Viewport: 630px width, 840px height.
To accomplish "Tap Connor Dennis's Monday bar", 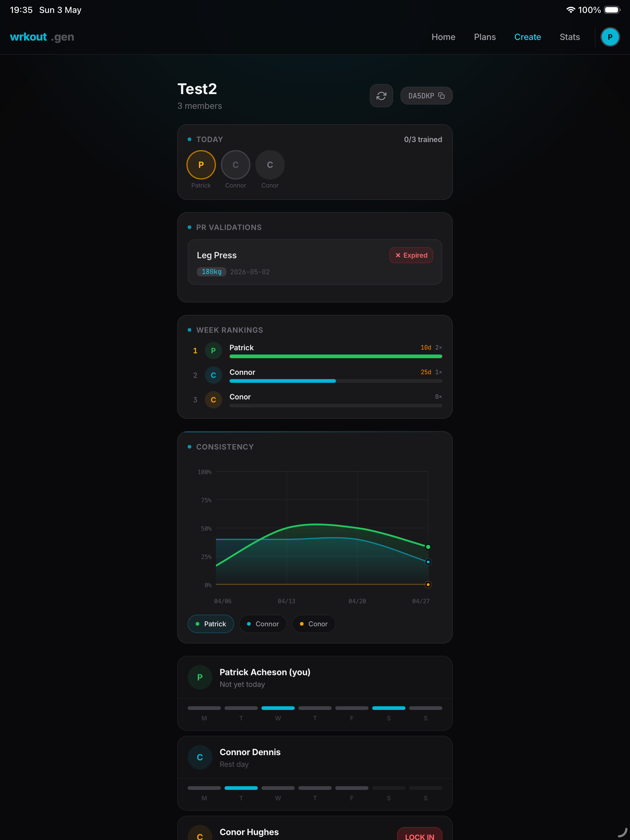I will [205, 788].
